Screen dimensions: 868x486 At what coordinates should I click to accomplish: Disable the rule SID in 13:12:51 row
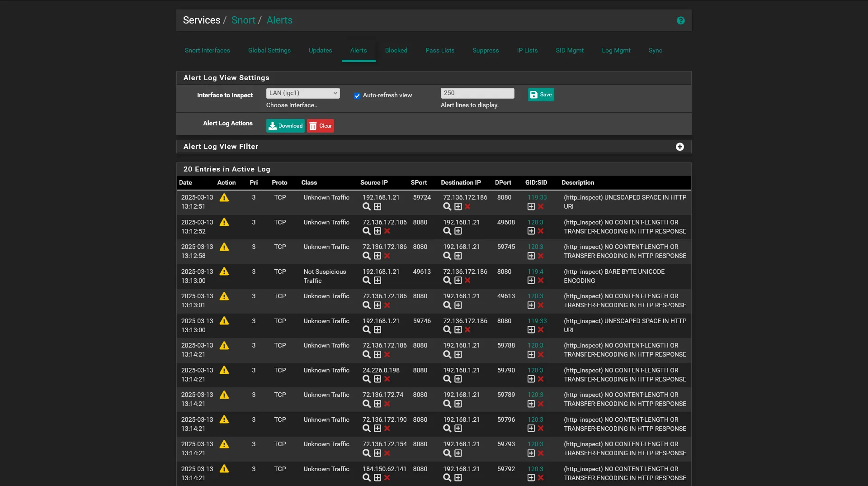[541, 207]
